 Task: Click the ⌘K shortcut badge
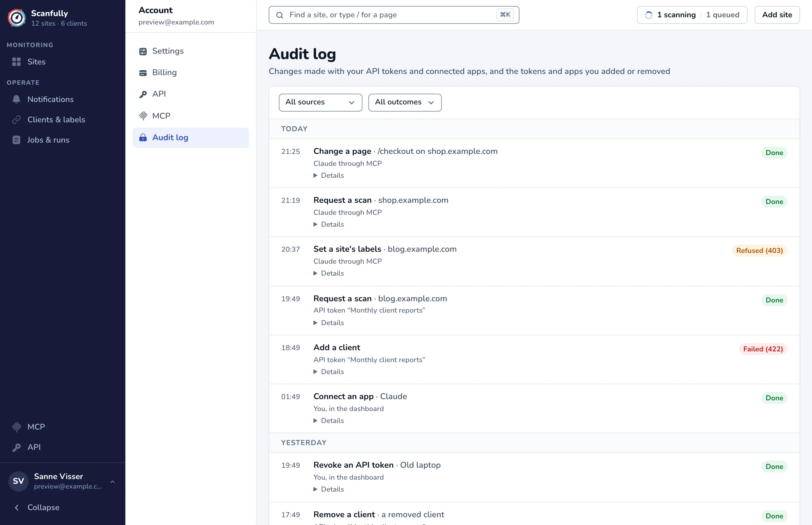[505, 15]
